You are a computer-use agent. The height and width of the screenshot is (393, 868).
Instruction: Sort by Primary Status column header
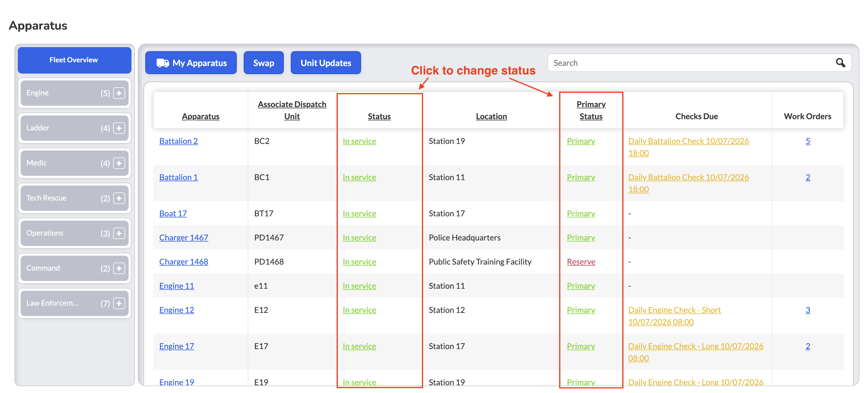click(591, 110)
